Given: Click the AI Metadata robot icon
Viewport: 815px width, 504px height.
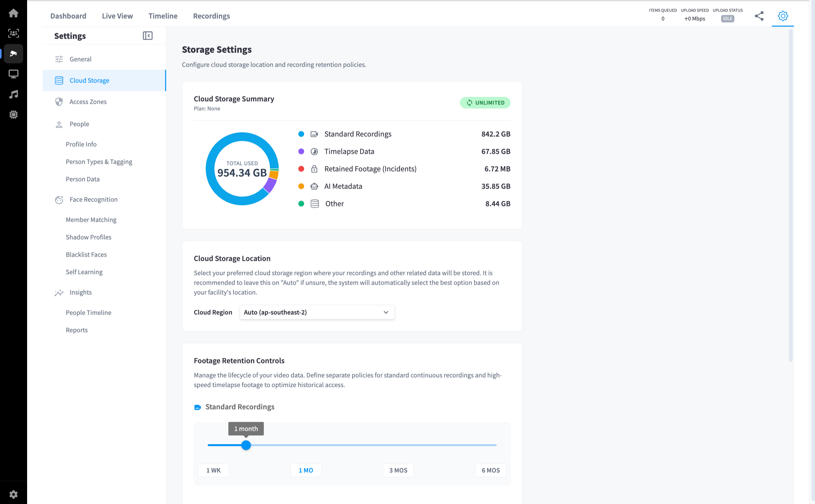Looking at the screenshot, I should [x=314, y=186].
